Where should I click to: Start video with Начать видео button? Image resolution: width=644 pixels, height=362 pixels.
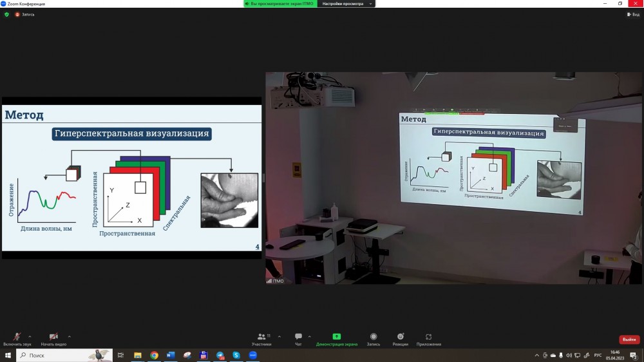(53, 337)
